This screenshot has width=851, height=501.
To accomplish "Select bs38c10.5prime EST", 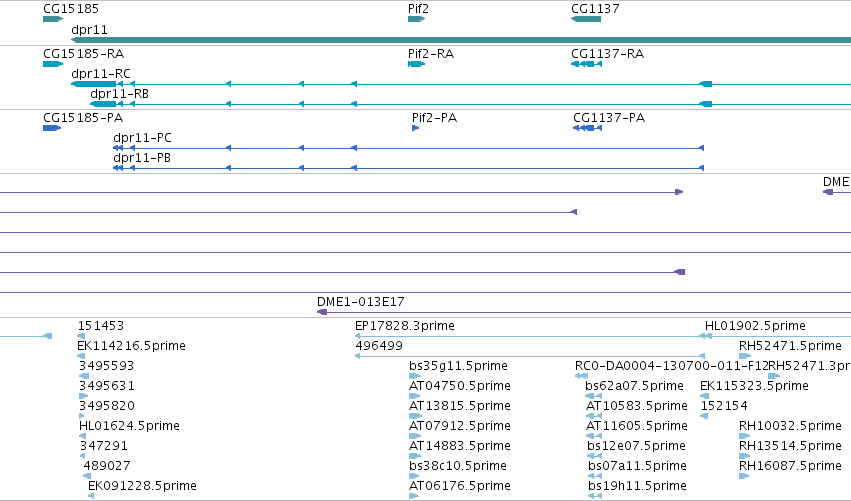I will pyautogui.click(x=415, y=476).
